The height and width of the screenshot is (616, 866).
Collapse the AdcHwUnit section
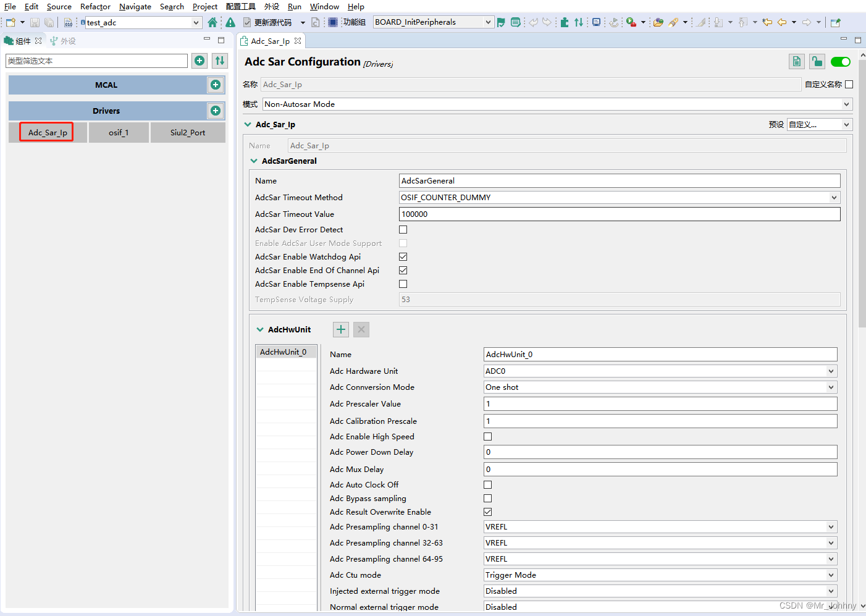click(260, 329)
